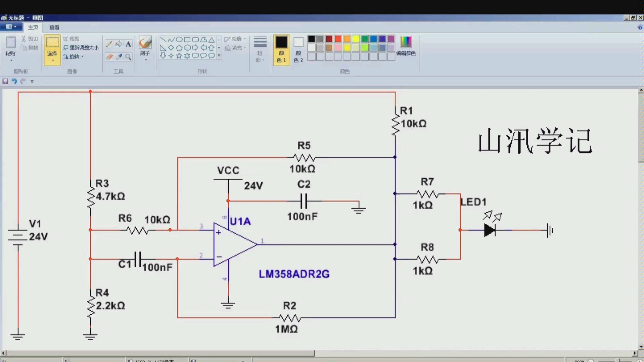Choose the Curve shape
Viewport: 644px width, 362px height.
pos(171,40)
